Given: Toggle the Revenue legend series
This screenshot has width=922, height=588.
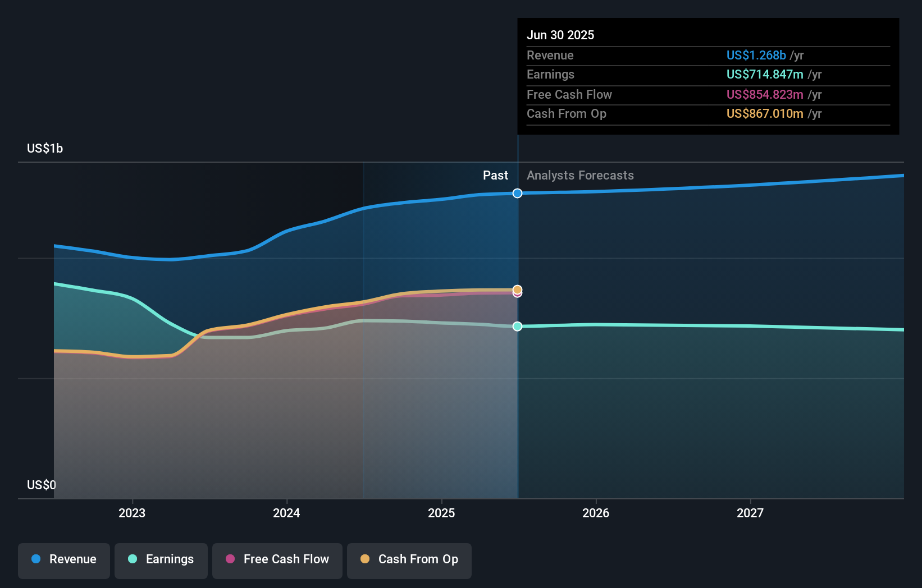Looking at the screenshot, I should click(x=64, y=561).
